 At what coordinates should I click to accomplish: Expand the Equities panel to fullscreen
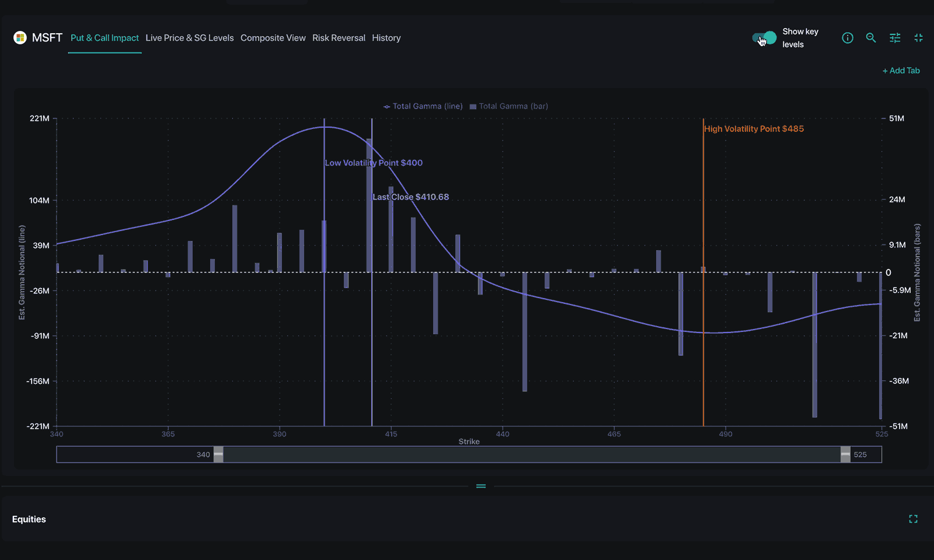pos(914,519)
